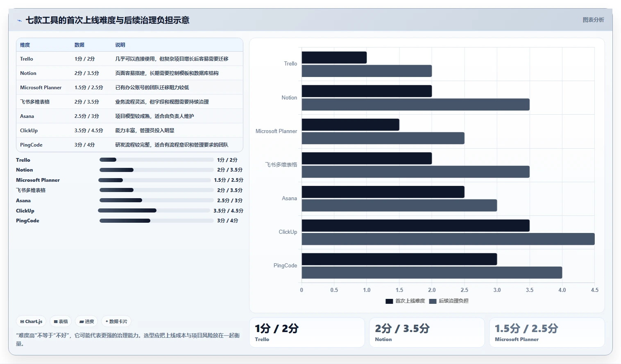Click PingCode's dark 首次上线难度 chart bar
Screen dimensions: 621x364
click(399, 259)
